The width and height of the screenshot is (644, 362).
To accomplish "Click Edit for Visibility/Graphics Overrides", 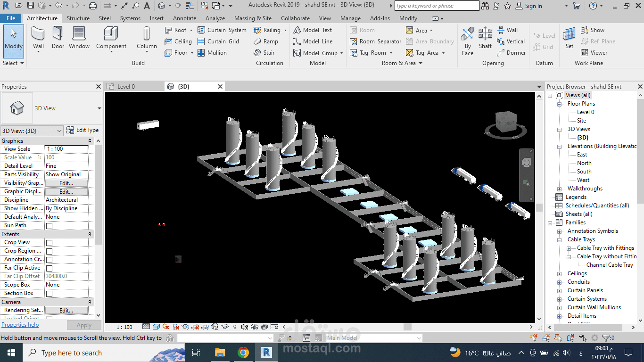I will pos(66,183).
